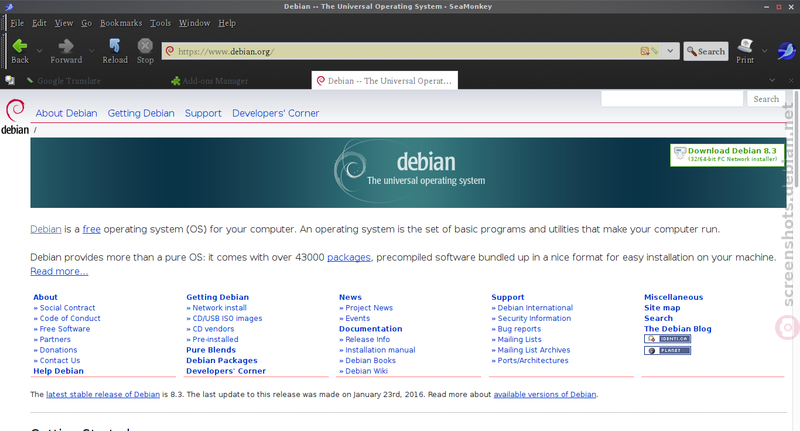Open the Project News link
The width and height of the screenshot is (800, 431).
[x=369, y=308]
